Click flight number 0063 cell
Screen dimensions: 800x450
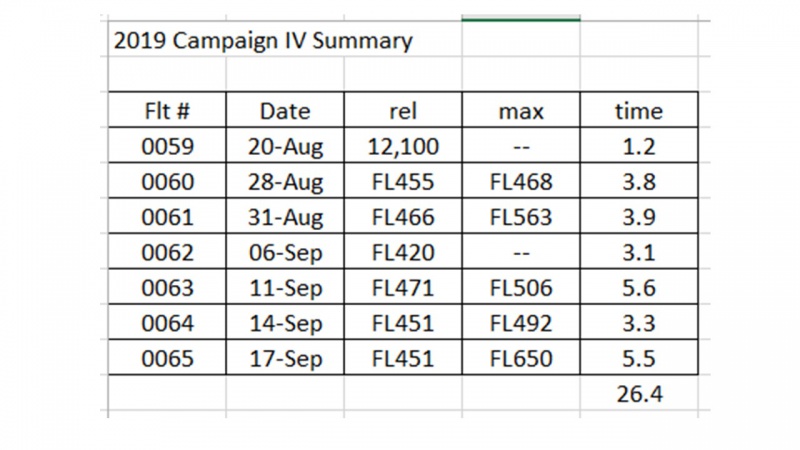[169, 287]
